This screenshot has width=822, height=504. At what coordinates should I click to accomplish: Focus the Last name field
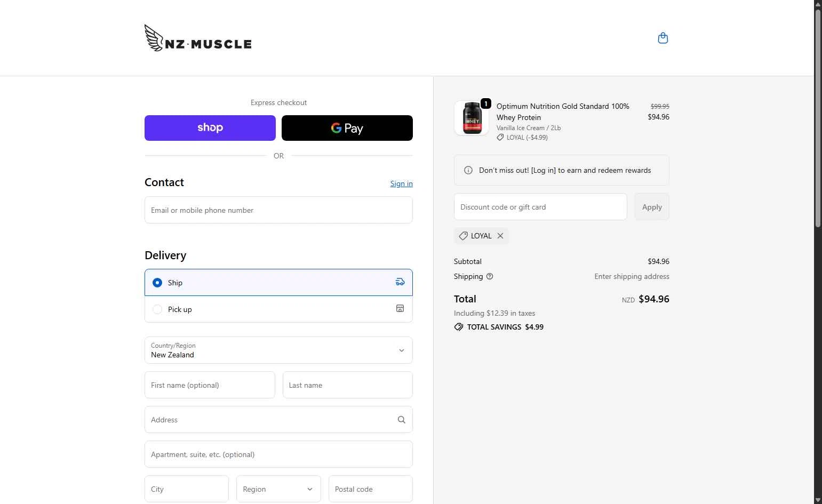pyautogui.click(x=348, y=385)
